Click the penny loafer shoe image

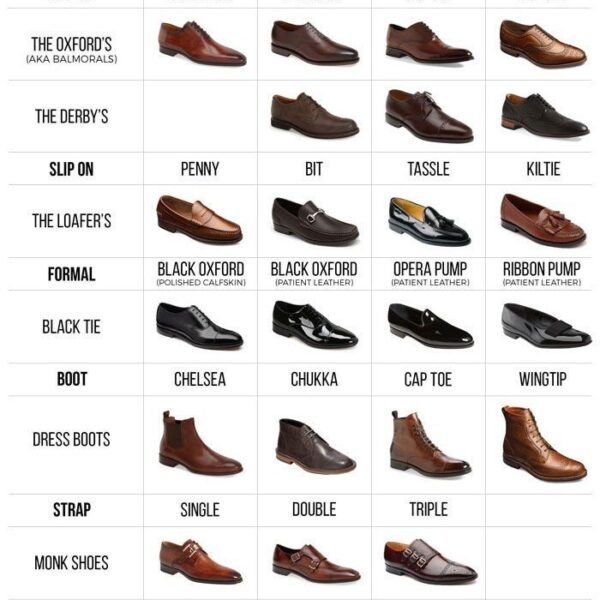tap(199, 220)
